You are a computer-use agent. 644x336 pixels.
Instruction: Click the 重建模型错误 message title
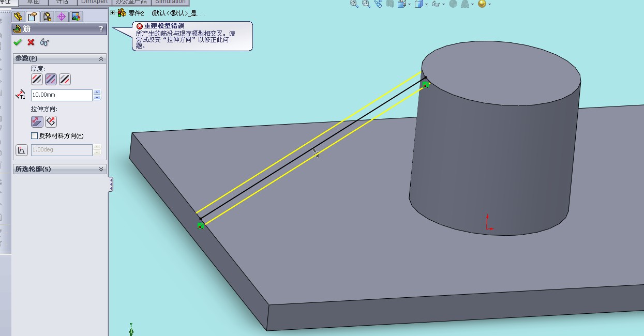coord(164,26)
